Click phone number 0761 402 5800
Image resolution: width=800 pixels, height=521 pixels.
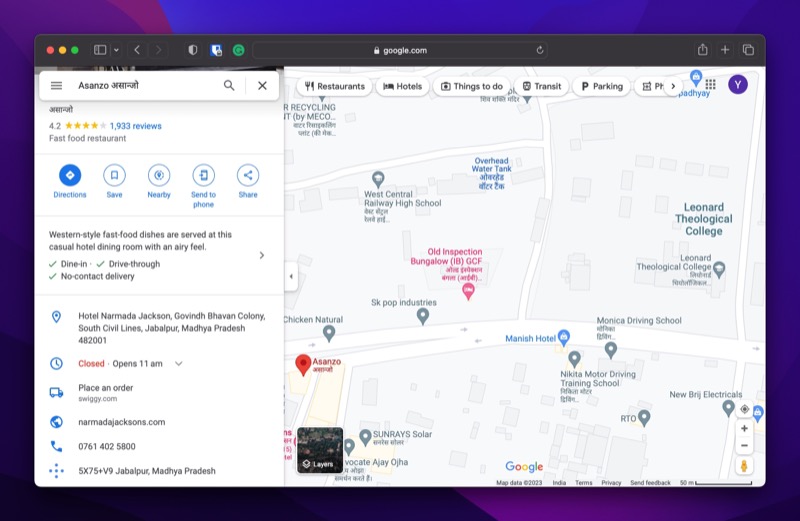[107, 446]
